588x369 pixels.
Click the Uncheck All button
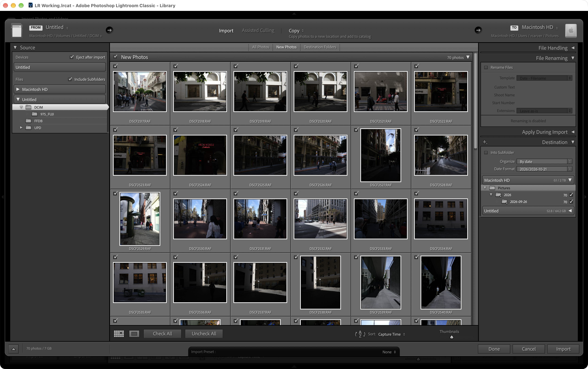(204, 334)
